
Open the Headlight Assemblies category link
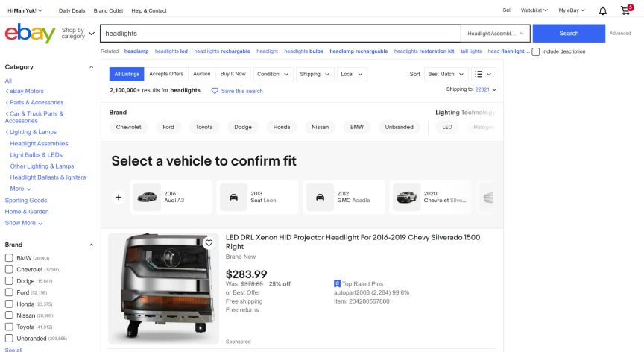(x=39, y=143)
